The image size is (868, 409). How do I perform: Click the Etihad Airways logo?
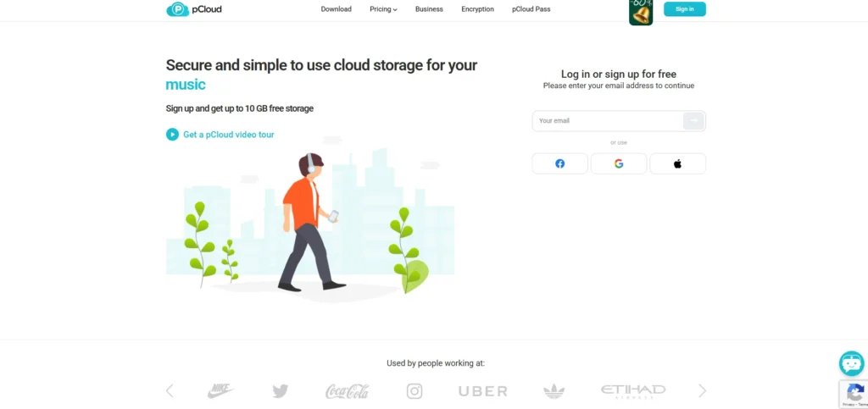click(x=633, y=391)
